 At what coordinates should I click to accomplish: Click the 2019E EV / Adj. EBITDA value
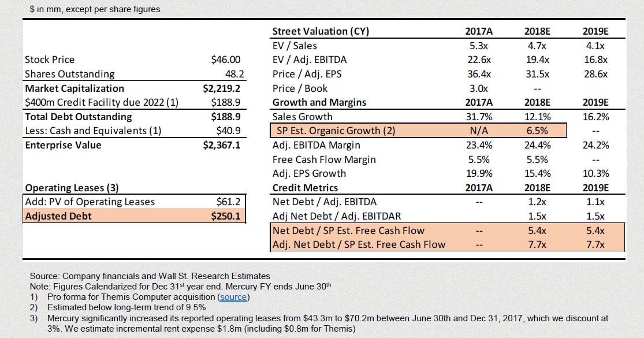tap(596, 60)
